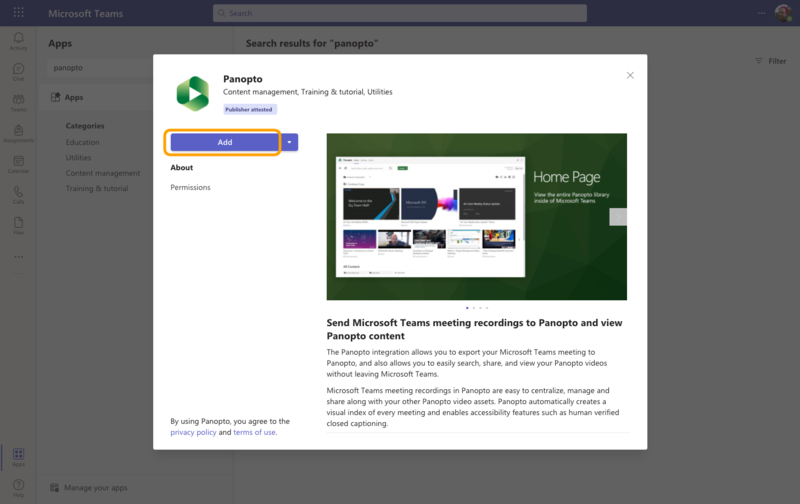Screen dimensions: 800x504
Task: Open the Activity bell icon
Action: 18,40
